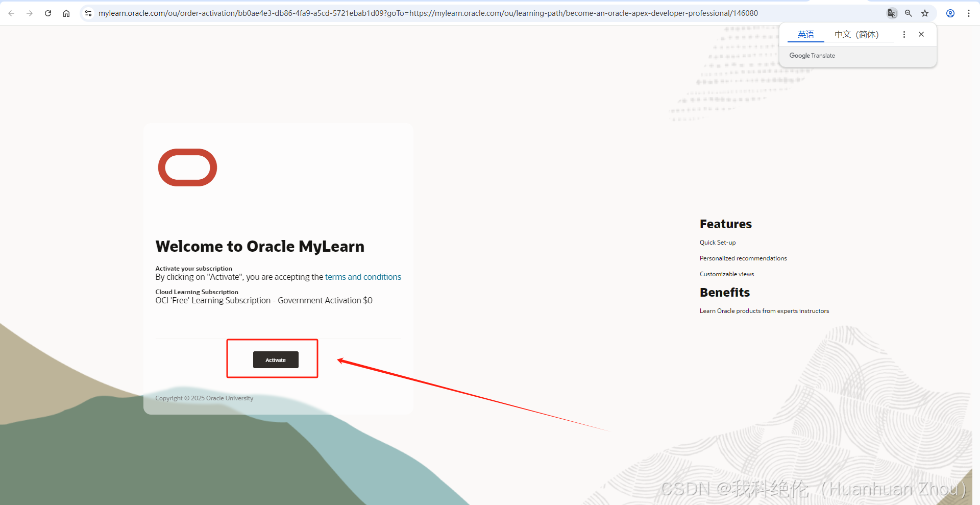Click the Activate button
980x505 pixels.
[276, 359]
